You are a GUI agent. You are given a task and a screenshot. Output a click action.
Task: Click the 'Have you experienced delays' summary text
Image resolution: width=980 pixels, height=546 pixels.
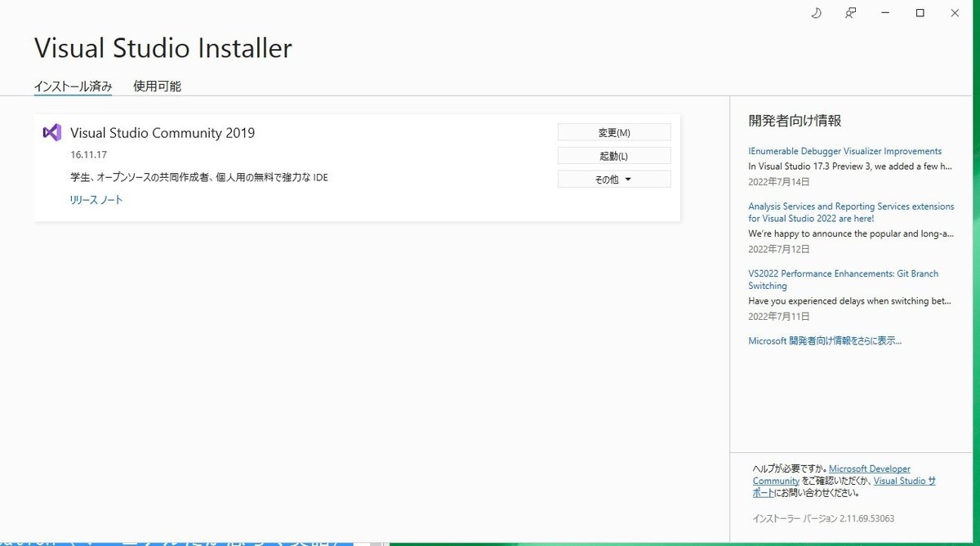(850, 300)
